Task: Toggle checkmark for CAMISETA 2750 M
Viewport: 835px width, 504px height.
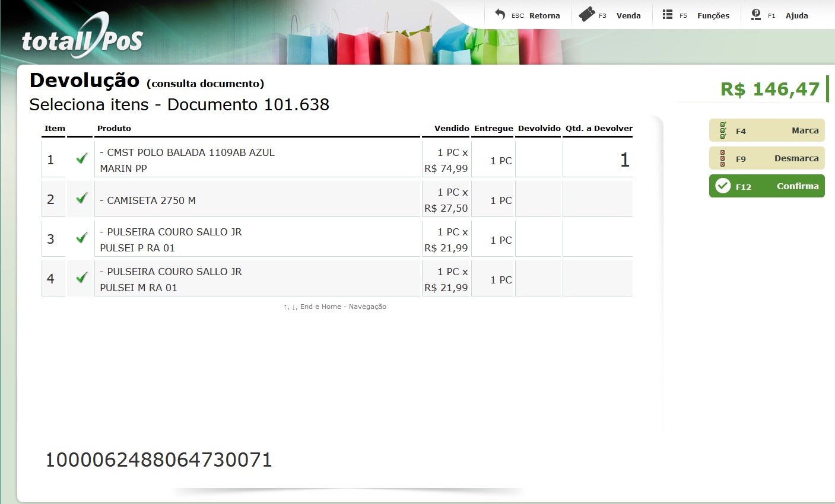Action: 82,198
